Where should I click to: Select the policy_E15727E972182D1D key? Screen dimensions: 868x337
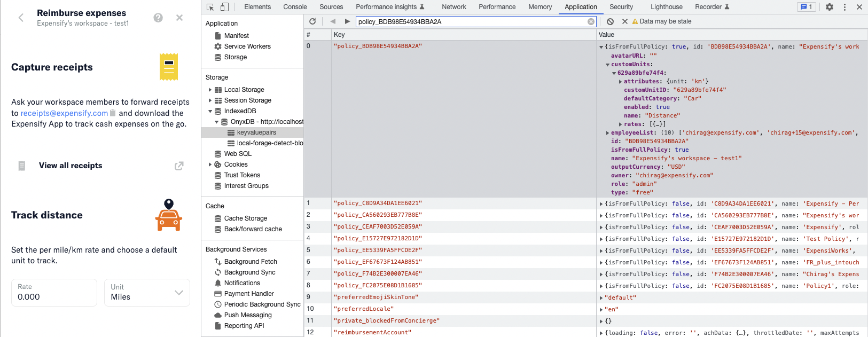[378, 239]
